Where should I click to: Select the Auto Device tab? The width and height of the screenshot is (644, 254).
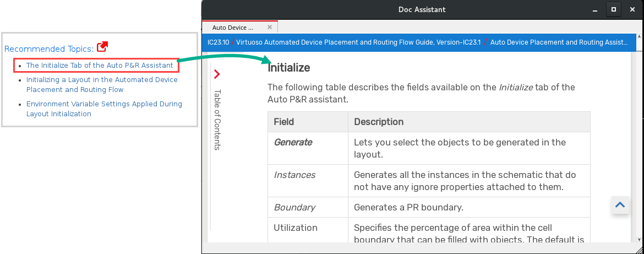[233, 27]
